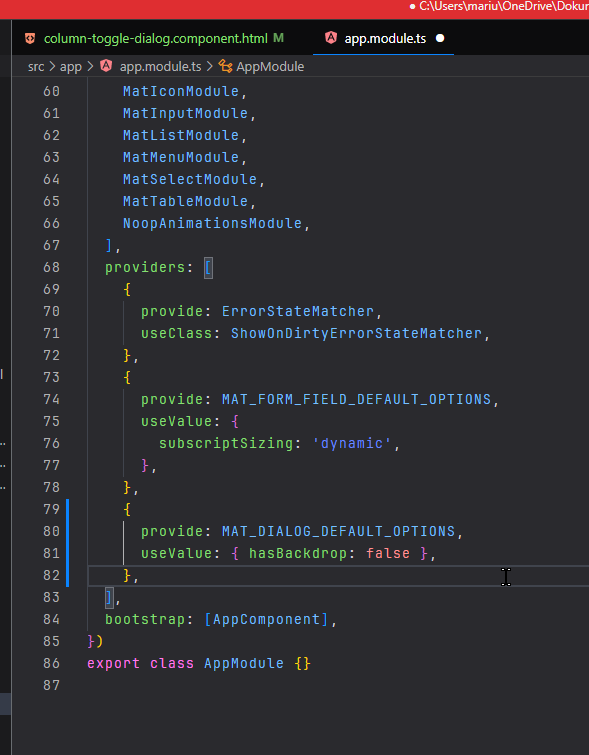Click line number 87 in gutter
The height and width of the screenshot is (755, 589).
(x=52, y=685)
